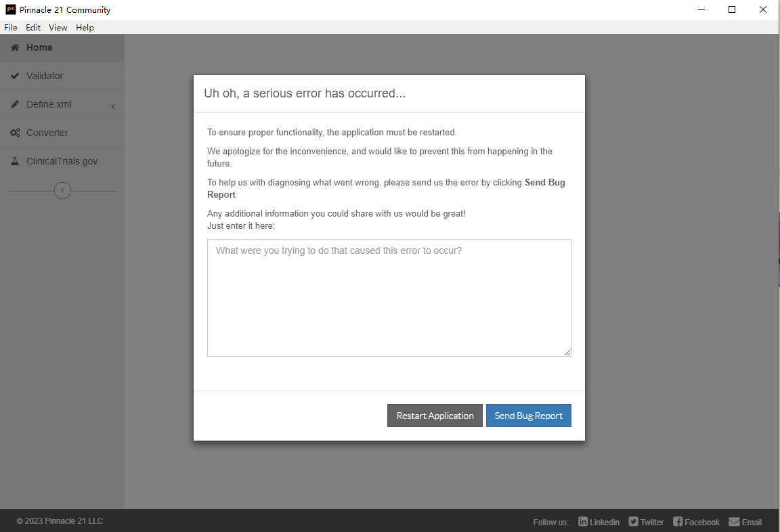Click 'Any additional information' message line
780x532 pixels.
[x=337, y=213]
